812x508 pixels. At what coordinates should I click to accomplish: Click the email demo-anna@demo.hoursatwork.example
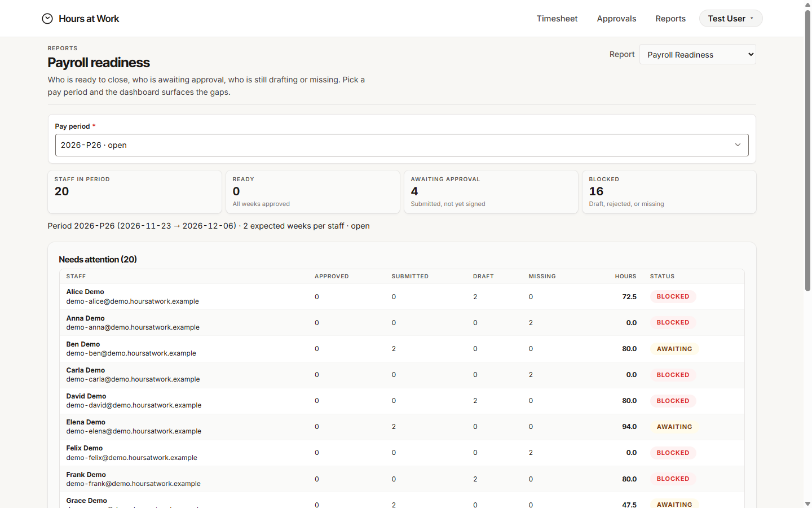tap(133, 327)
